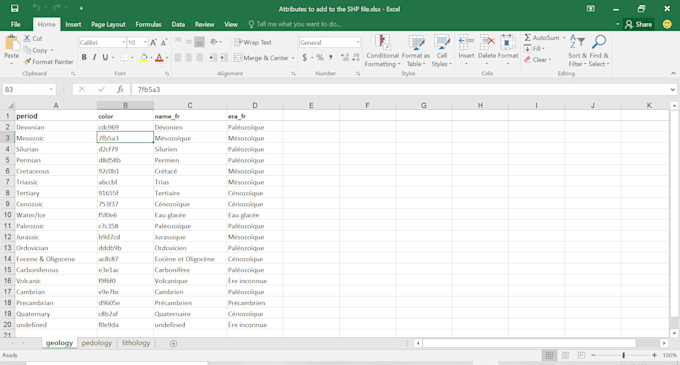Open Find & Select magnifier
This screenshot has height=365, width=680.
pyautogui.click(x=599, y=51)
